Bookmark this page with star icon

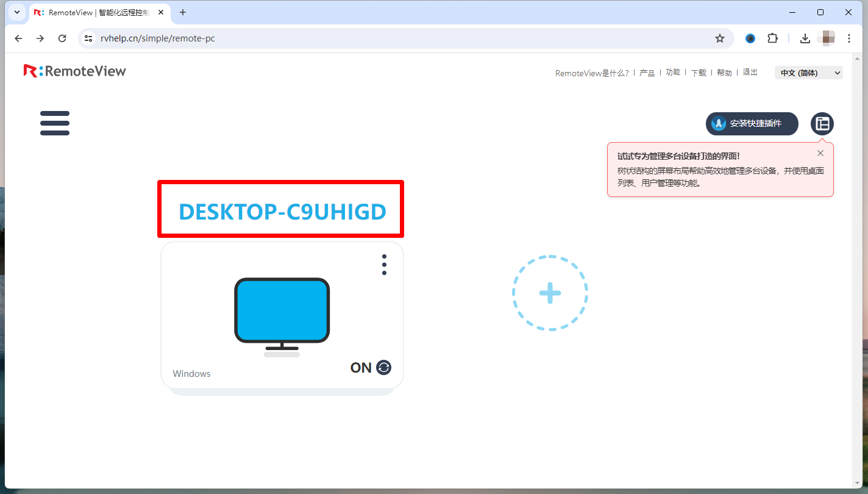click(720, 38)
